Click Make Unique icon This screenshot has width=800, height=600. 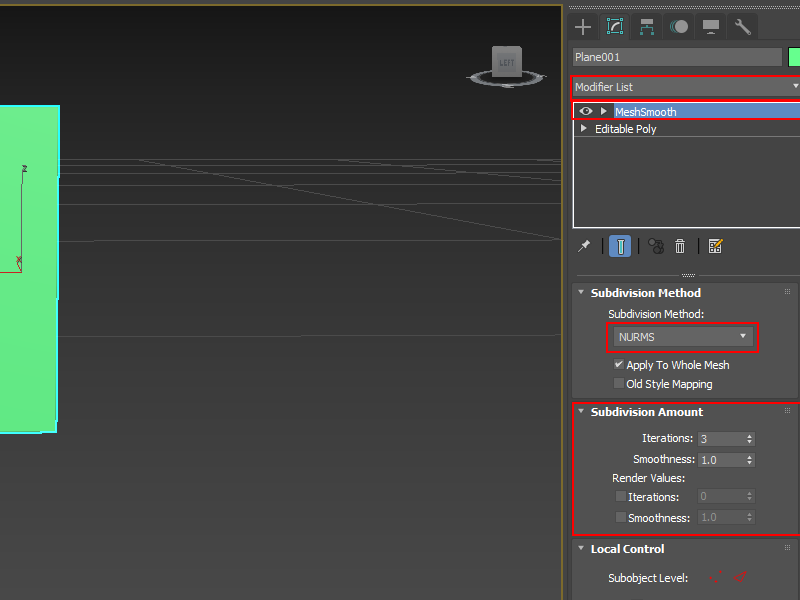pyautogui.click(x=656, y=246)
